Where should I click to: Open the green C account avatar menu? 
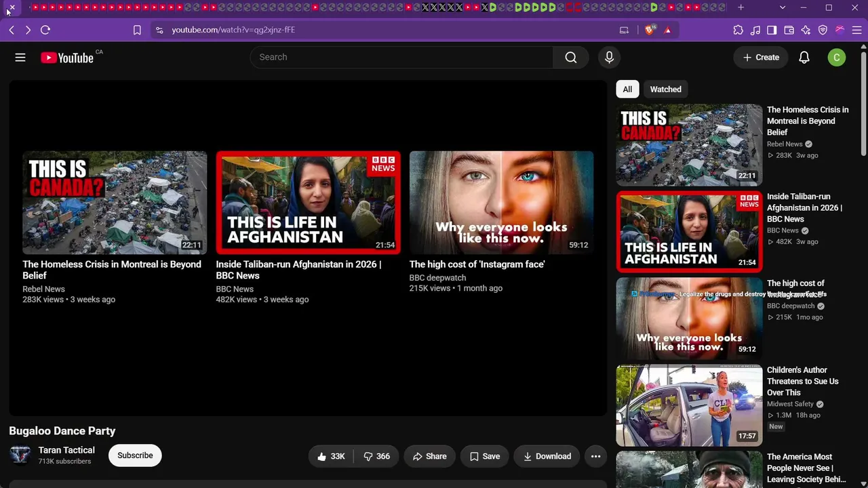837,58
